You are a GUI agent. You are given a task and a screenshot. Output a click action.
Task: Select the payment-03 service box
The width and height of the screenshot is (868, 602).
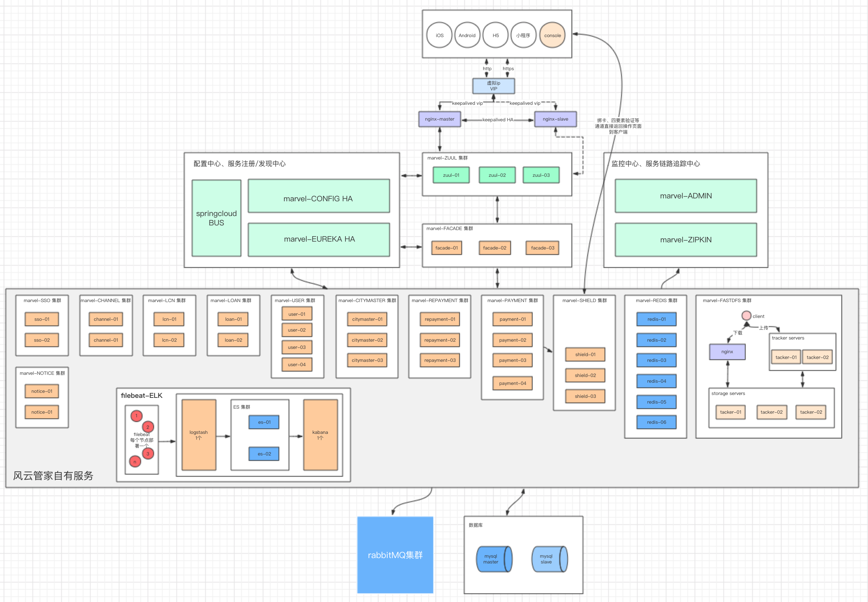[512, 360]
